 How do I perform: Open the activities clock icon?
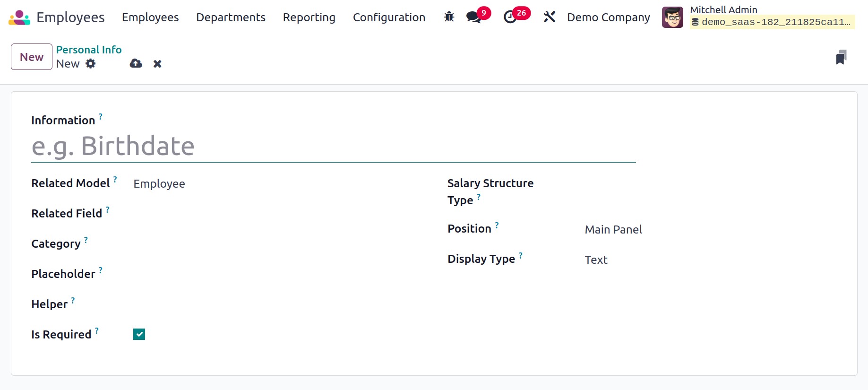pyautogui.click(x=510, y=17)
